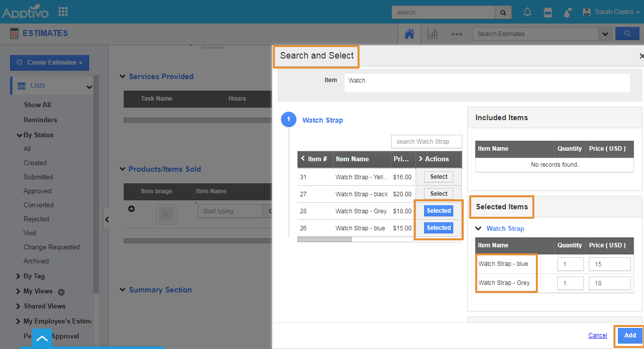Select the Watch Strap - black item
Screen dimensions: 644x349
point(439,194)
